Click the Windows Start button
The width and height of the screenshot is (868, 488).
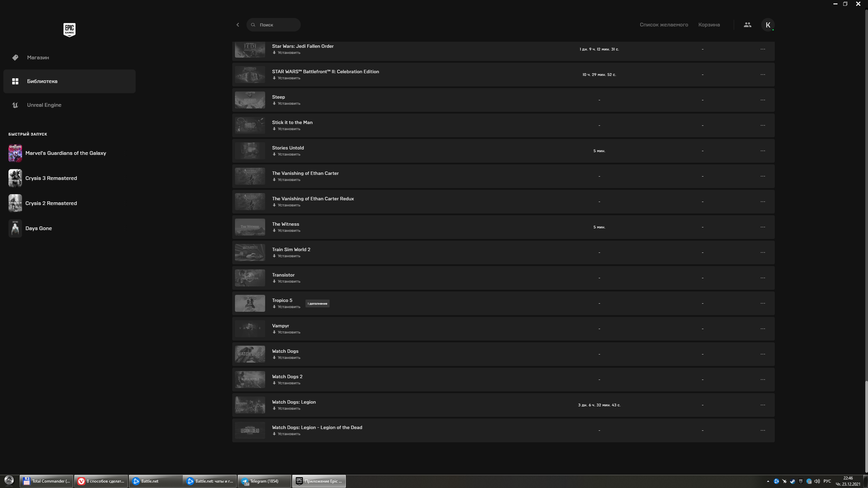pyautogui.click(x=9, y=481)
